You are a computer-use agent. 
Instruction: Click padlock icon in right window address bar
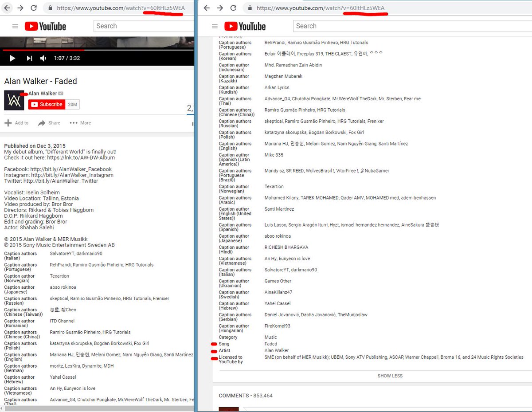(250, 8)
